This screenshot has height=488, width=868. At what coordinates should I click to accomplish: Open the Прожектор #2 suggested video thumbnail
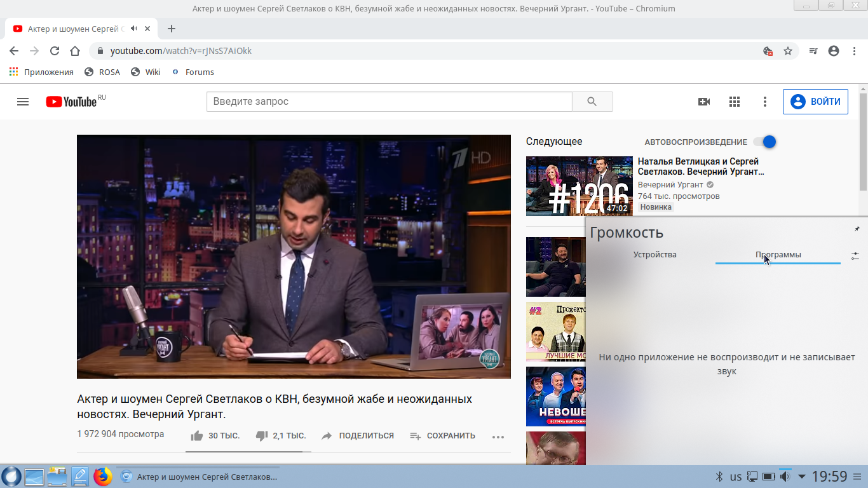point(556,332)
